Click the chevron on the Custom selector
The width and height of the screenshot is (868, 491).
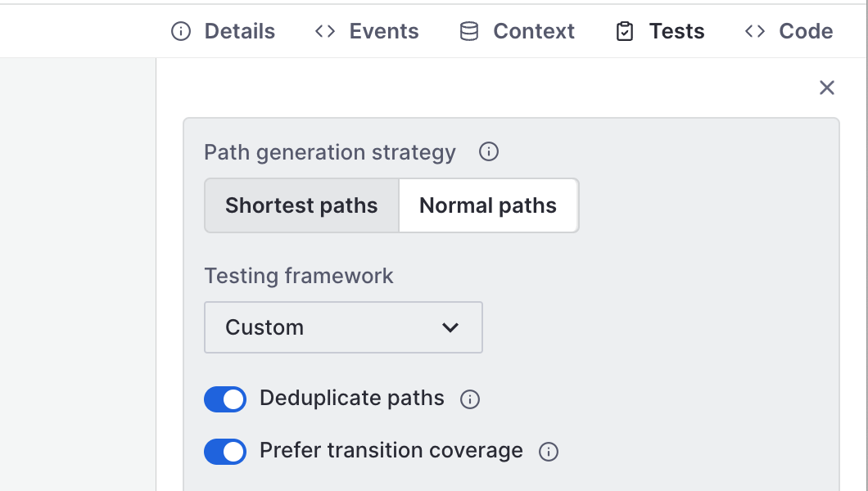[x=450, y=327]
